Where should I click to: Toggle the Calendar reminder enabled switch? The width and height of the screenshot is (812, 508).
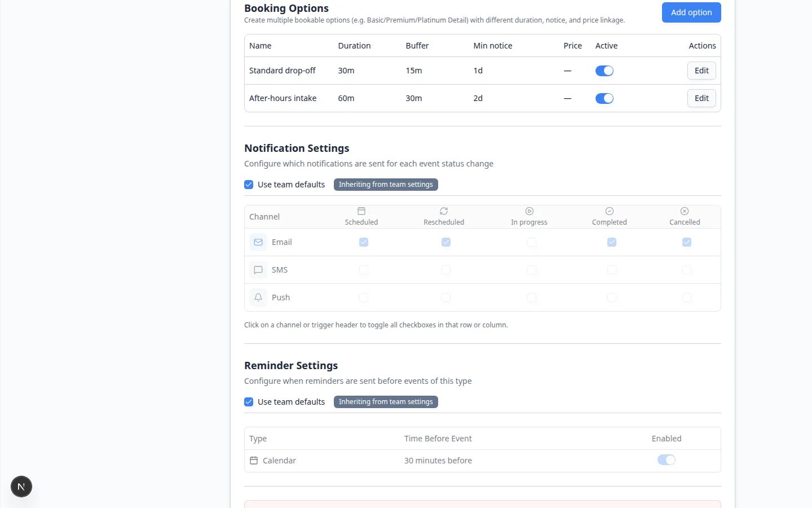(667, 460)
